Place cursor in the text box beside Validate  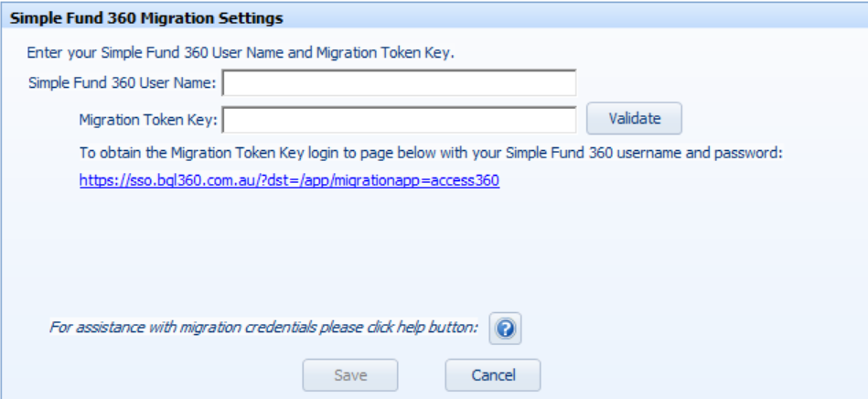coord(399,120)
